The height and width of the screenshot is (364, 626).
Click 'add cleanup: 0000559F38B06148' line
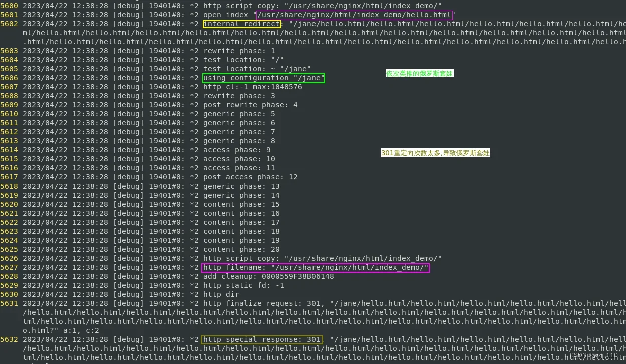point(167,276)
